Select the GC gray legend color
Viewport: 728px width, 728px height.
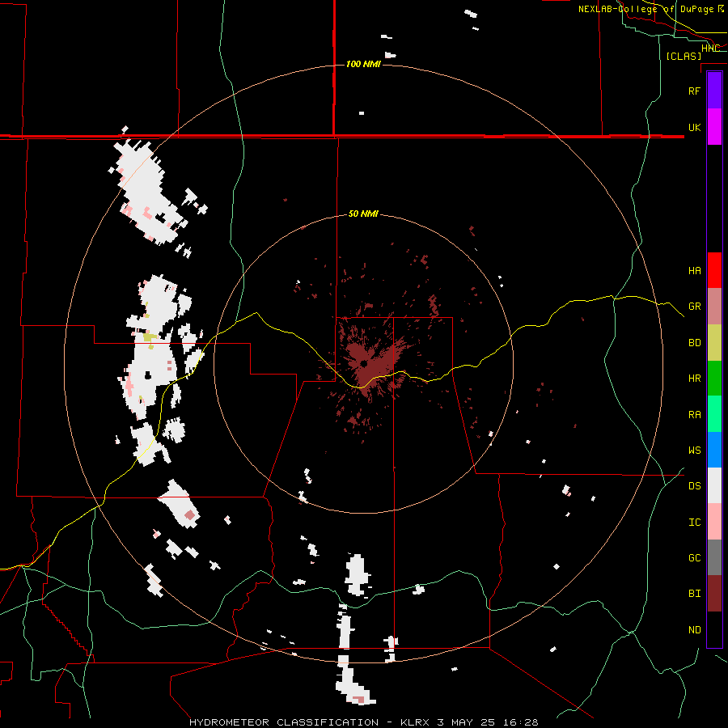tap(714, 557)
